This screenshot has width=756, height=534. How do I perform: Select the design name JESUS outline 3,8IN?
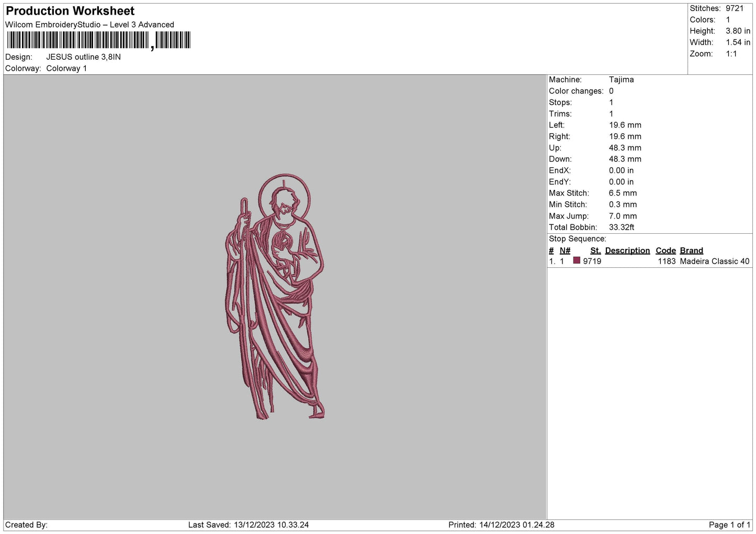click(x=84, y=57)
